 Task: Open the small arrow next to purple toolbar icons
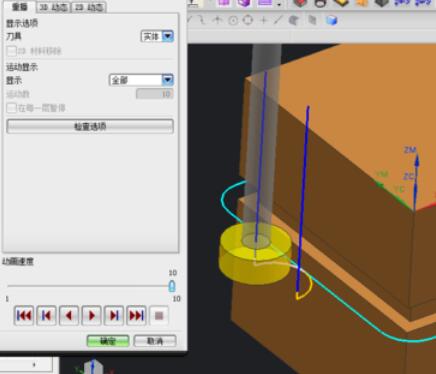(279, 4)
